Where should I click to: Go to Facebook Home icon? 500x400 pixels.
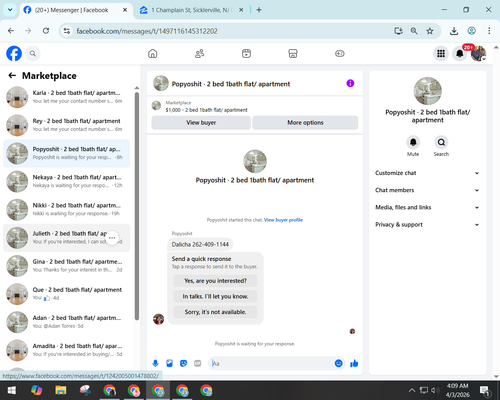(153, 53)
